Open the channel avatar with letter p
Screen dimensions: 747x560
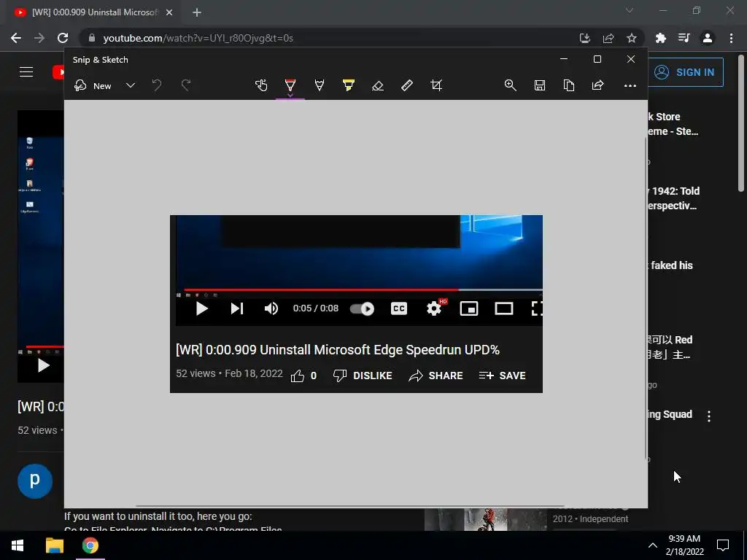click(35, 481)
